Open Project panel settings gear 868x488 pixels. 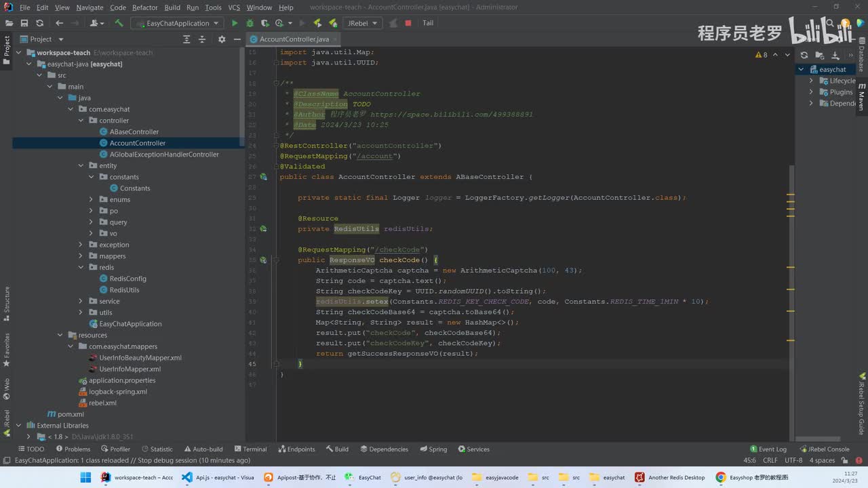tap(221, 39)
